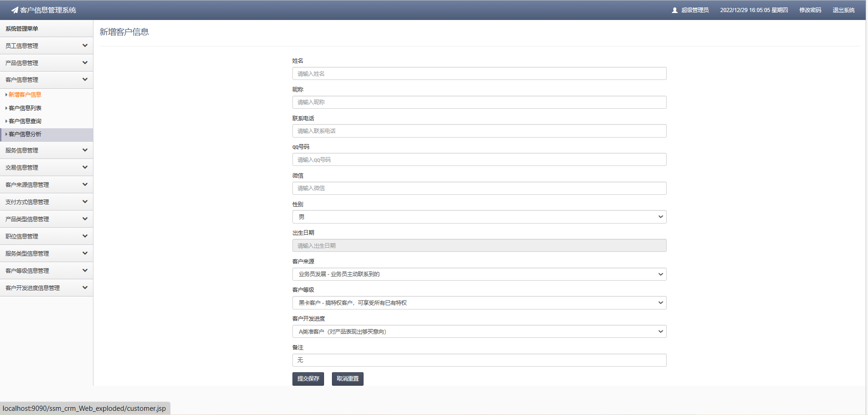This screenshot has width=868, height=415.
Task: Open the 出生日期 date field
Action: [479, 245]
